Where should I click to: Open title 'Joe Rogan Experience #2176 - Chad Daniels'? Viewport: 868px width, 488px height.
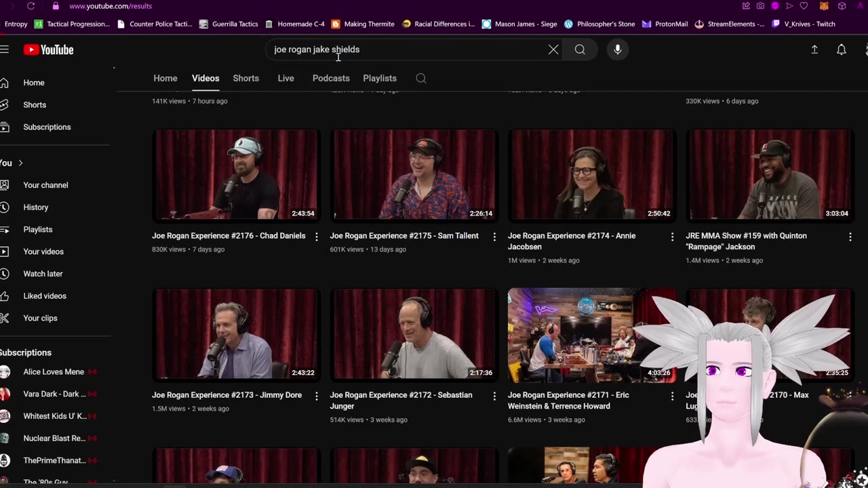point(229,236)
